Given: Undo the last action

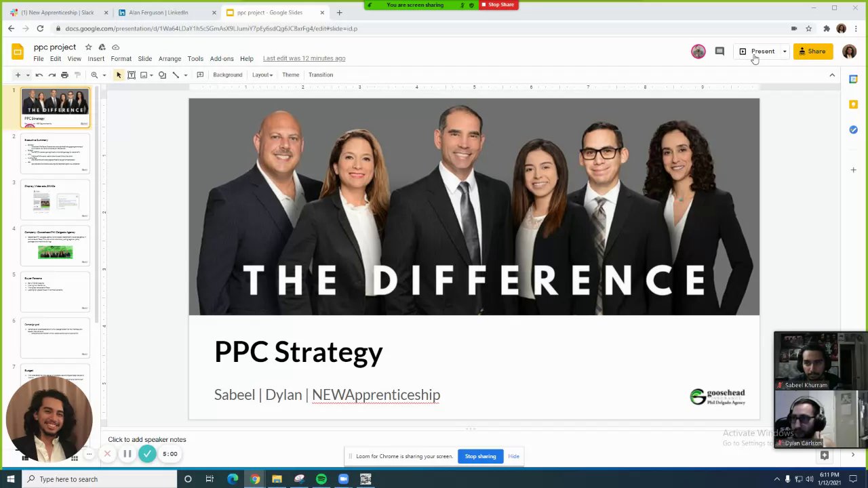Looking at the screenshot, I should (x=39, y=75).
